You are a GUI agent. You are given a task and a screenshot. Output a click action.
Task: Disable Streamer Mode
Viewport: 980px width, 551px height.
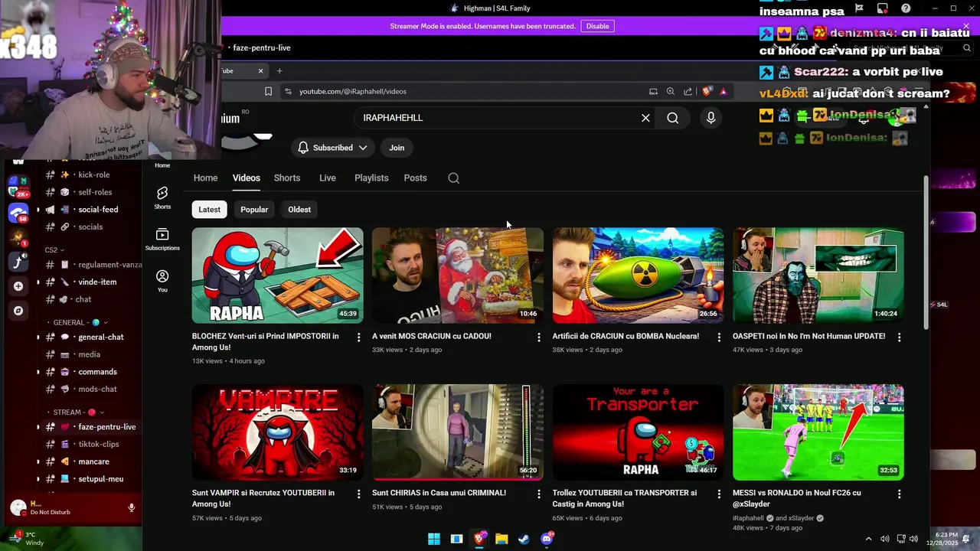coord(597,26)
